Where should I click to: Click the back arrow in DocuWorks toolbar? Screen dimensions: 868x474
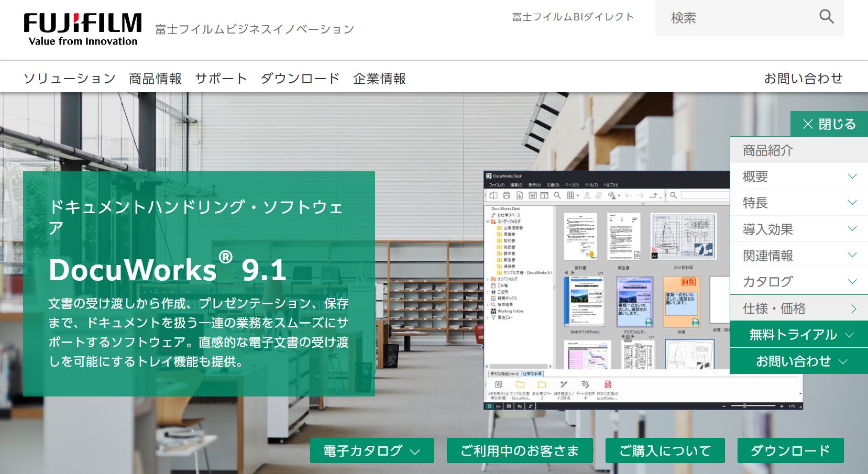click(x=630, y=195)
